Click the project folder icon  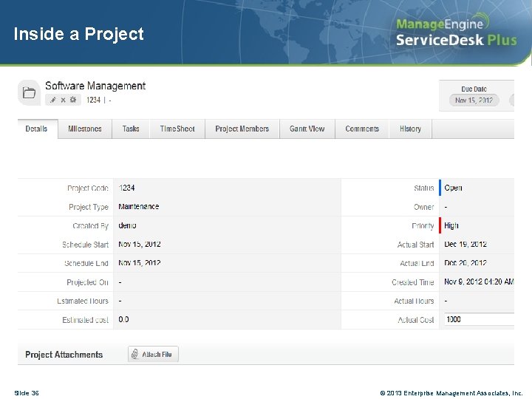click(30, 92)
